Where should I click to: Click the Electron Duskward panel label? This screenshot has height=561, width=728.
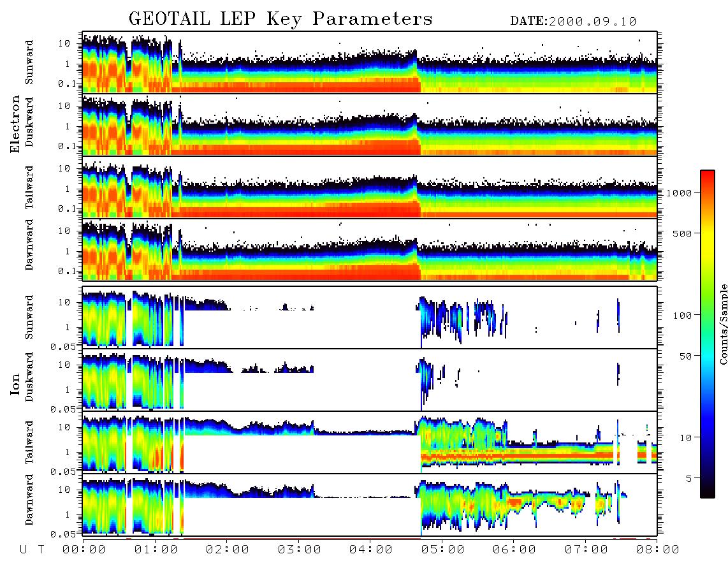[29, 122]
